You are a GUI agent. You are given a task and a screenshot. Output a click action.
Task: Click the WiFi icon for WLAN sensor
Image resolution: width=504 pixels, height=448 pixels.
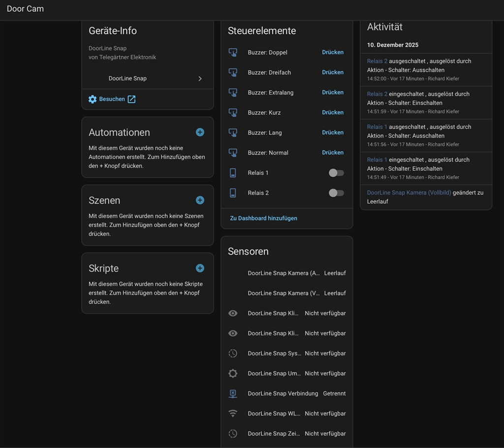click(233, 414)
